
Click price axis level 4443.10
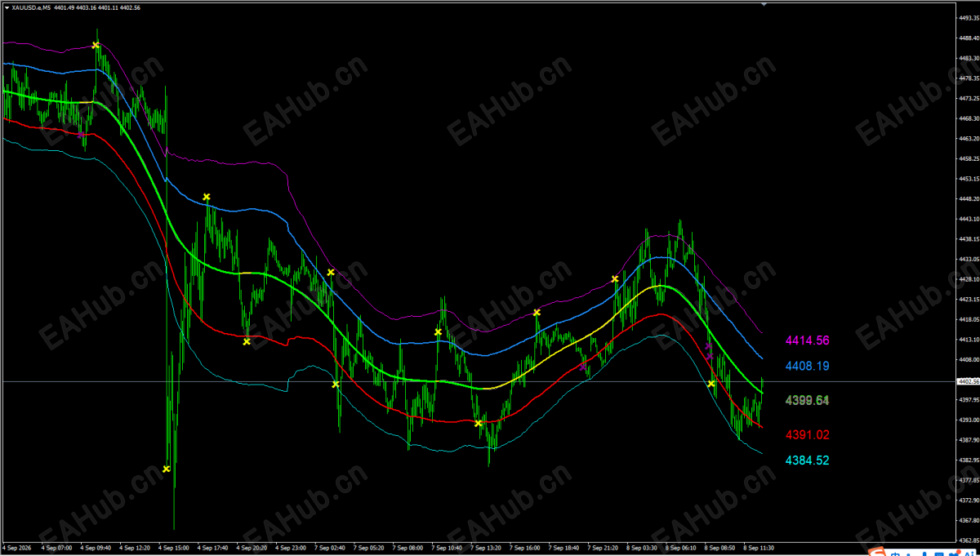(969, 219)
